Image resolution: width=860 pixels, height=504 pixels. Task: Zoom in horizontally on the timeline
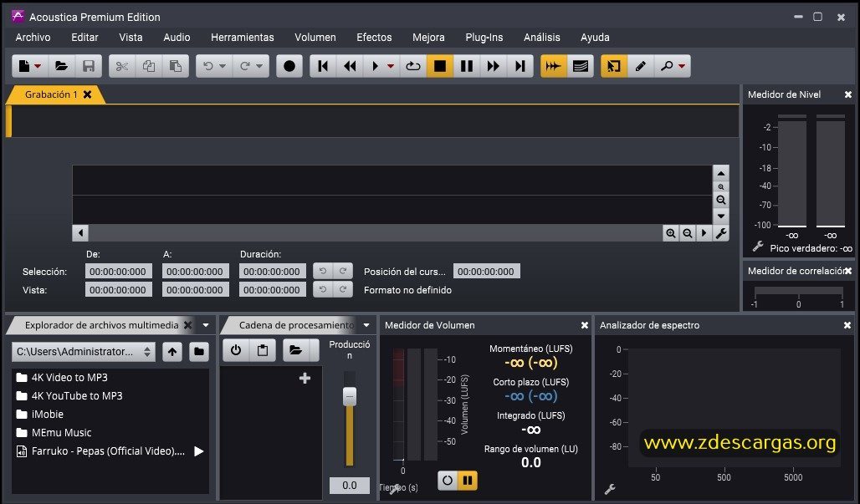point(670,233)
